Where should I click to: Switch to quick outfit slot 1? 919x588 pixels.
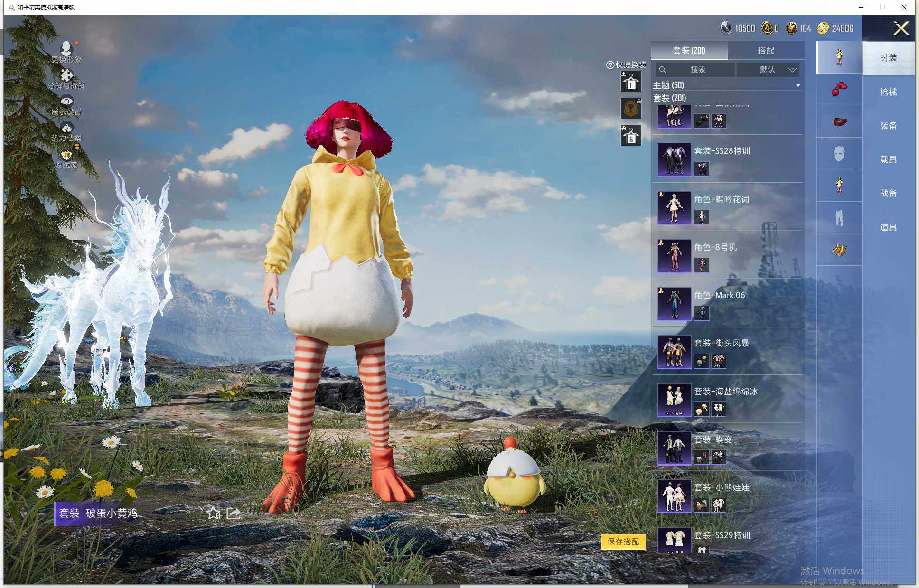[x=631, y=82]
